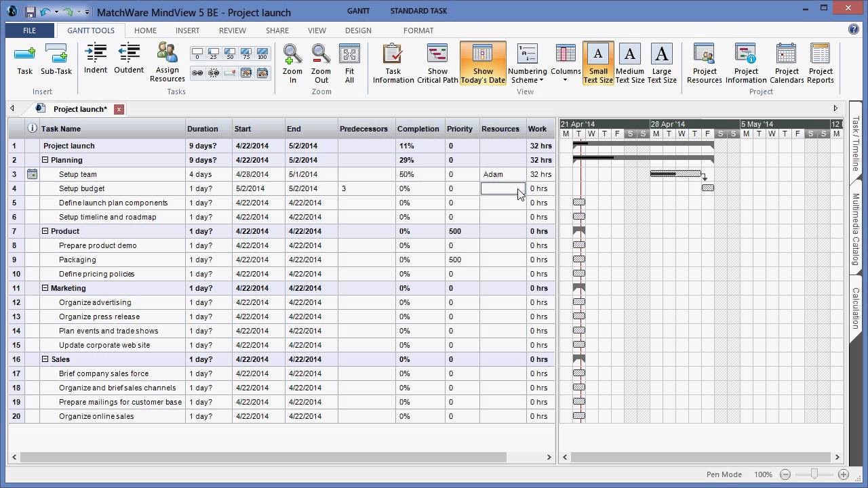Click the unlink tasks icon
The image size is (868, 488).
point(214,73)
